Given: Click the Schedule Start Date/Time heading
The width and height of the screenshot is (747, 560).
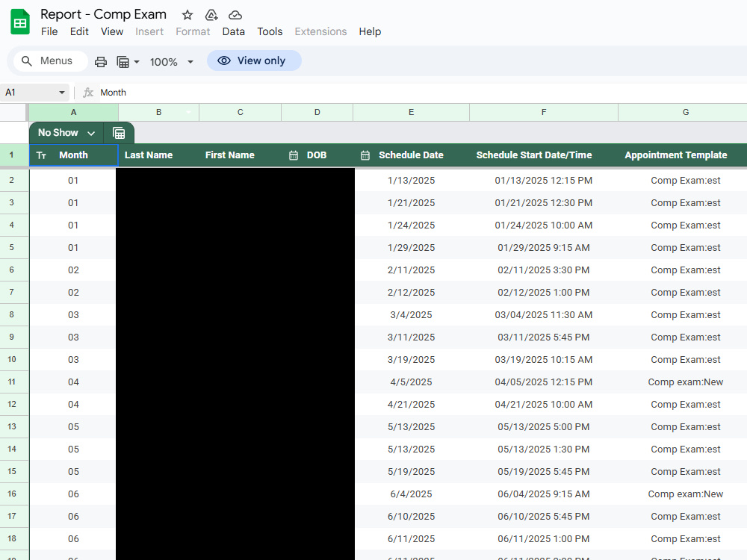Looking at the screenshot, I should pyautogui.click(x=534, y=155).
